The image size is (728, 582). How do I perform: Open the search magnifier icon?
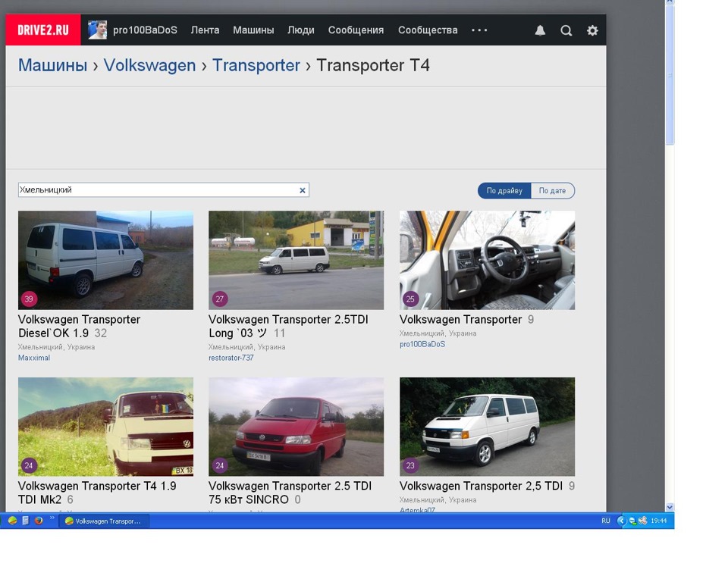point(566,30)
